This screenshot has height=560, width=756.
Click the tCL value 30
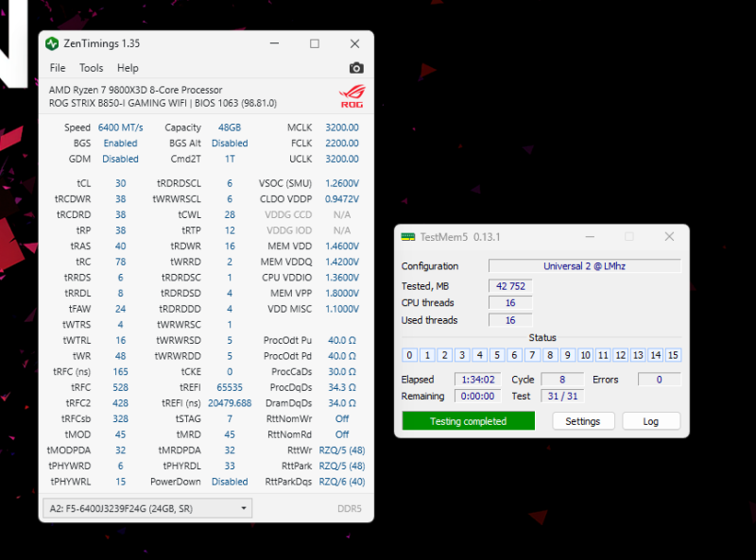point(121,183)
